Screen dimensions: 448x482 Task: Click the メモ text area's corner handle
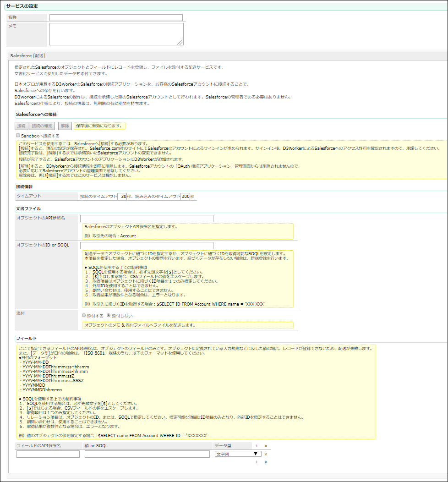(180, 43)
